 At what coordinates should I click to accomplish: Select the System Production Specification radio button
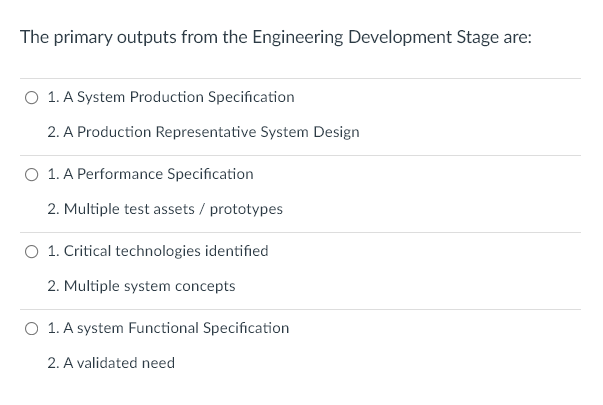32,97
